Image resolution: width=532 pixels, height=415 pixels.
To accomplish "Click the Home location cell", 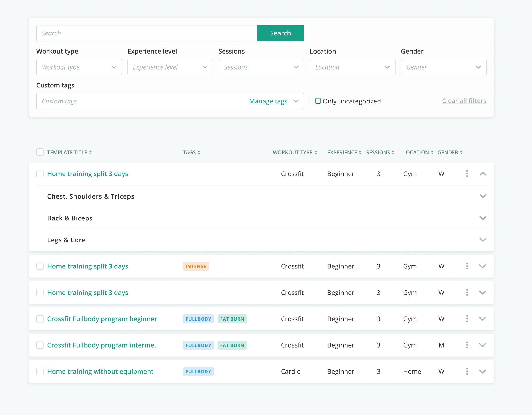I will pos(412,371).
